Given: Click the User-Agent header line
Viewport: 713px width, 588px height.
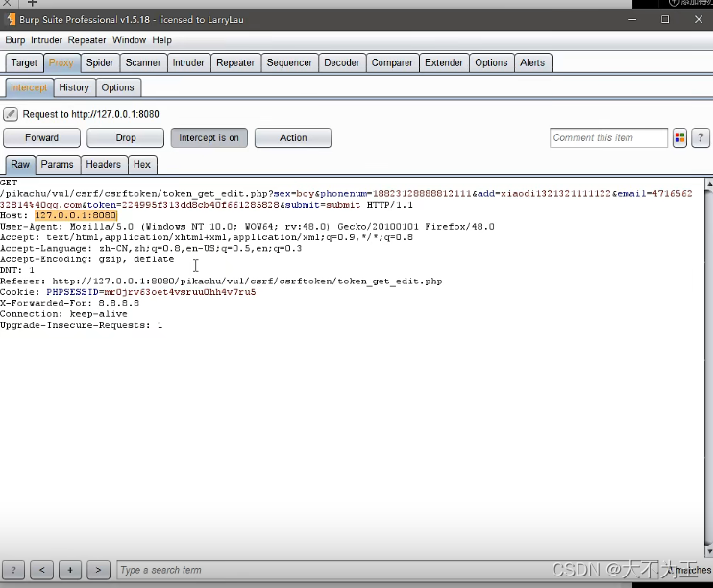Looking at the screenshot, I should (247, 227).
